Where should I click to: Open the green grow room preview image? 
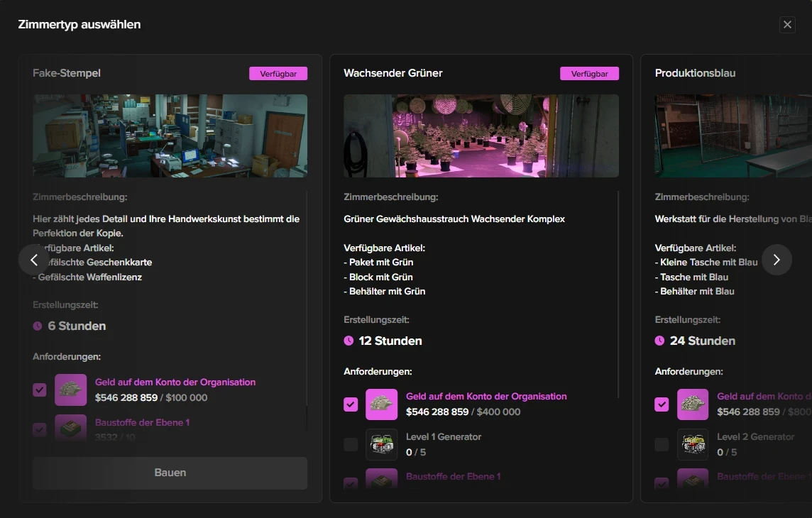tap(481, 136)
